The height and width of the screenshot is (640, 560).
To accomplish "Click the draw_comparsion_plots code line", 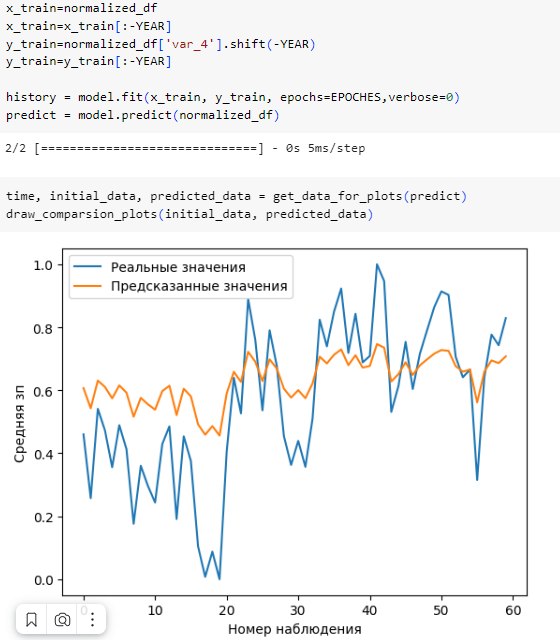I will point(189,214).
